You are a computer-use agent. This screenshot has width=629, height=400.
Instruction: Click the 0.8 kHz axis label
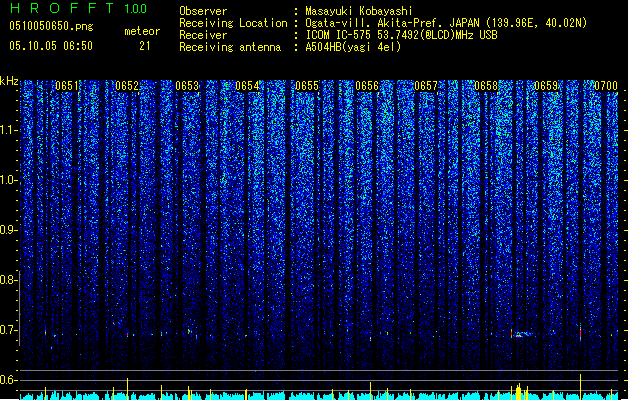(x=8, y=280)
